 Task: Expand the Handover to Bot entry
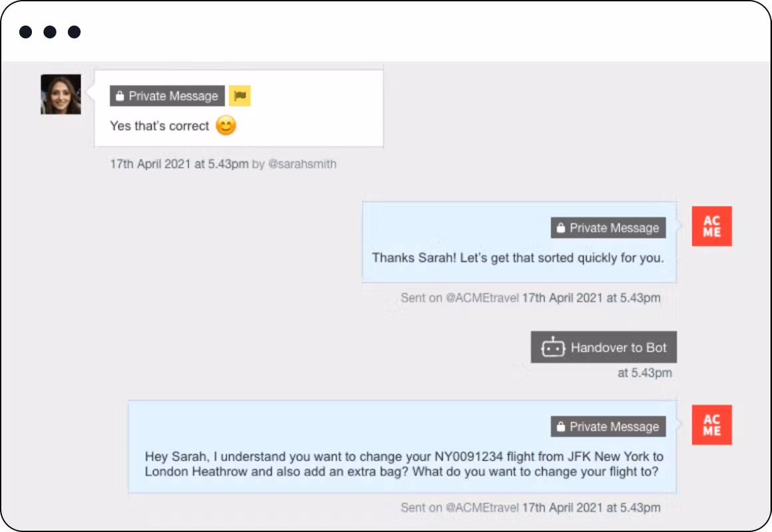pos(603,346)
